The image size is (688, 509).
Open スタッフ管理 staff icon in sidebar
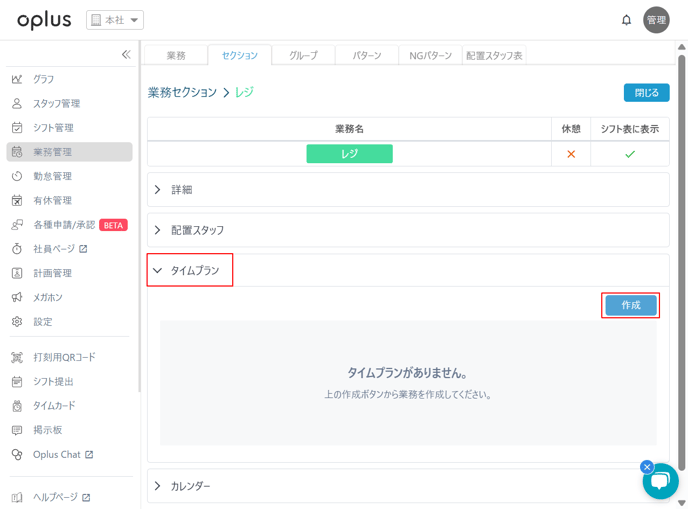(17, 103)
